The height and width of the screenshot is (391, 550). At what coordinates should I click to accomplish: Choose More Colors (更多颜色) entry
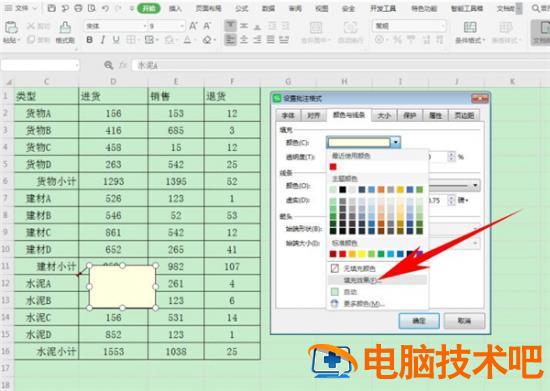pos(377,303)
